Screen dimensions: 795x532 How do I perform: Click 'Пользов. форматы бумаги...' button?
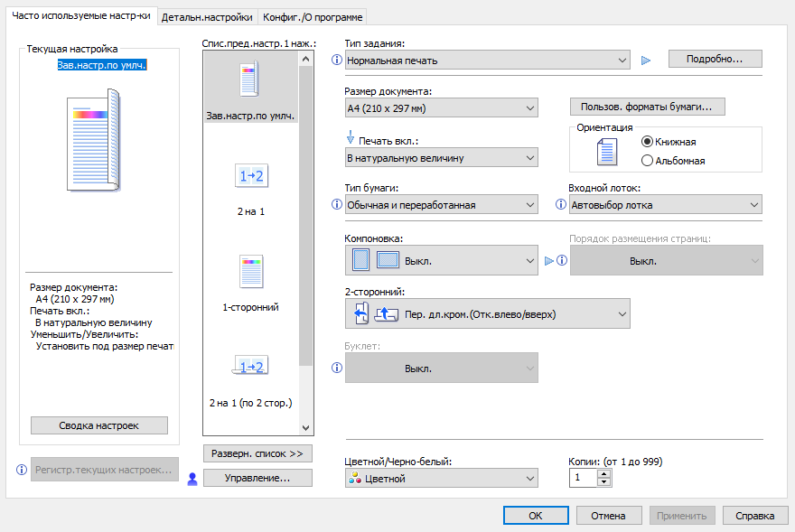coord(647,107)
